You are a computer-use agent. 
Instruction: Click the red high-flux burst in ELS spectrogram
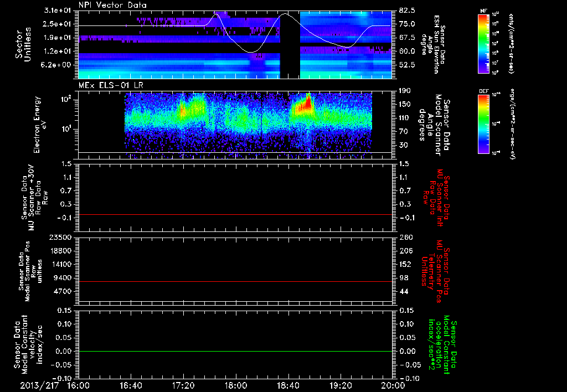307,103
